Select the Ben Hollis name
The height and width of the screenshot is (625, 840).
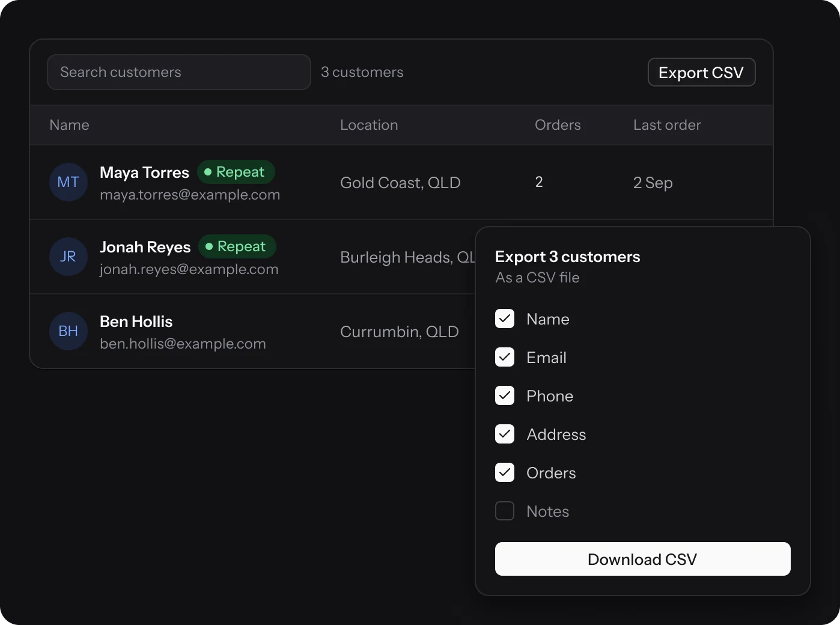136,322
